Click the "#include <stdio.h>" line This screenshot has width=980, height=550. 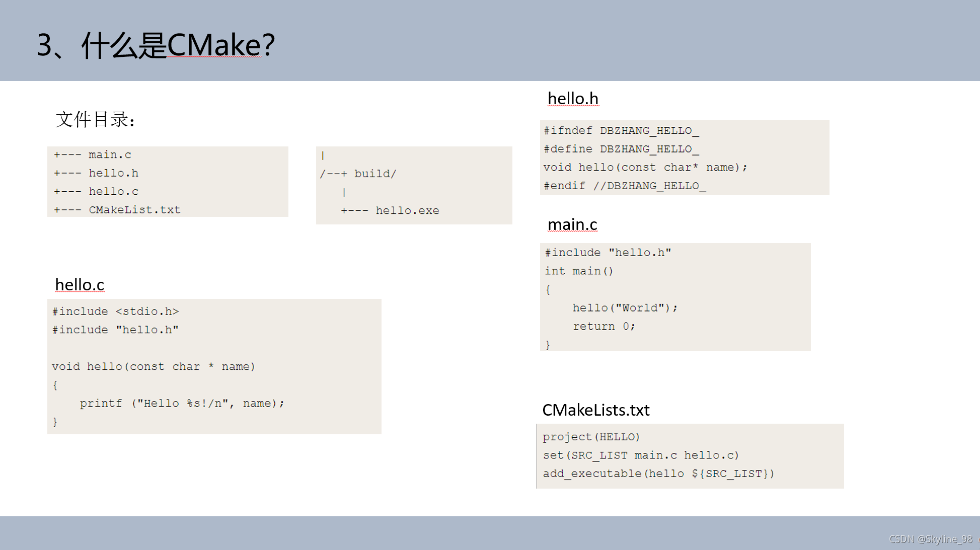coord(115,311)
